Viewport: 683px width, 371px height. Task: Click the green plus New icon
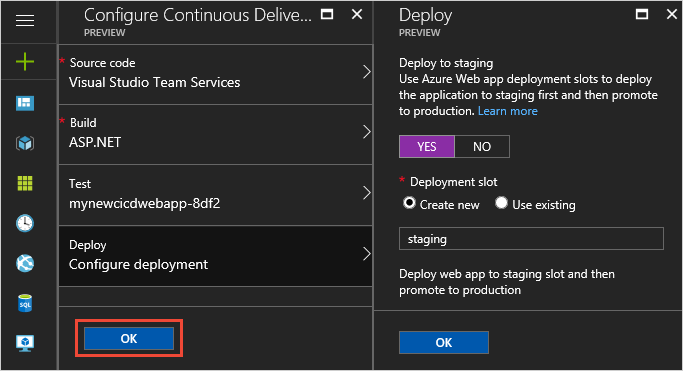coord(25,61)
